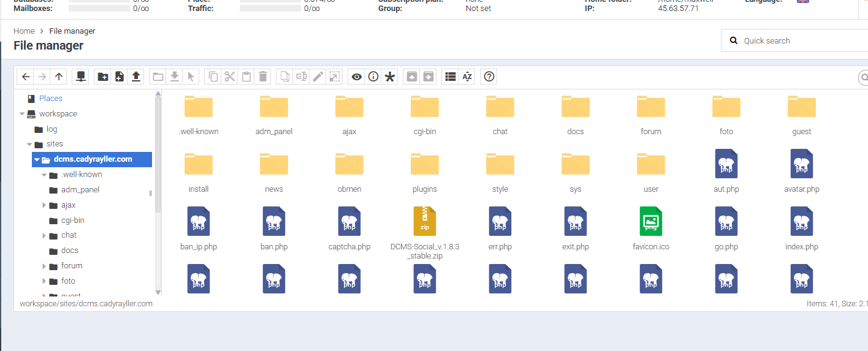
Task: Expand the ajax folder in tree
Action: coord(44,205)
